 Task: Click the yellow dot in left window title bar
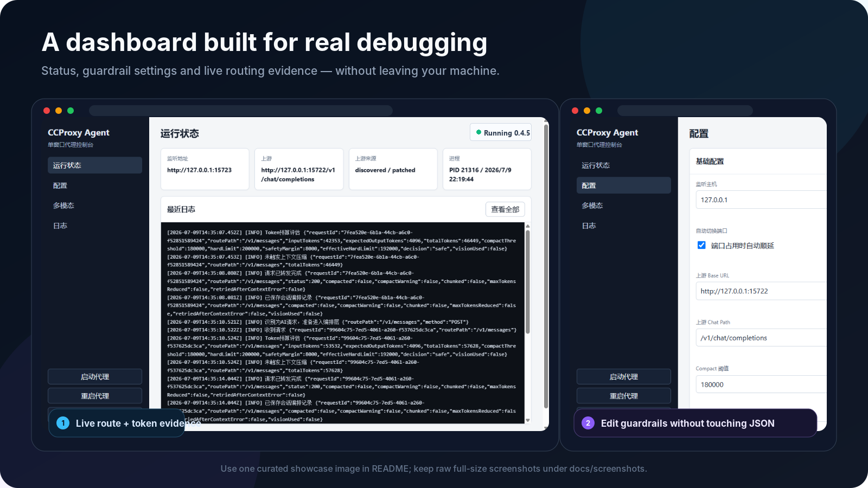point(59,111)
